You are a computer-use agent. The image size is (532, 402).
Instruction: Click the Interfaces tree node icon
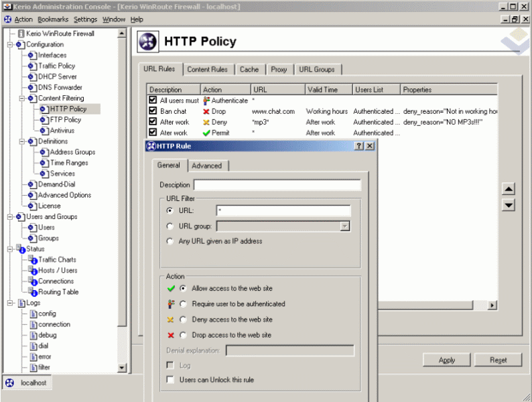[32, 56]
